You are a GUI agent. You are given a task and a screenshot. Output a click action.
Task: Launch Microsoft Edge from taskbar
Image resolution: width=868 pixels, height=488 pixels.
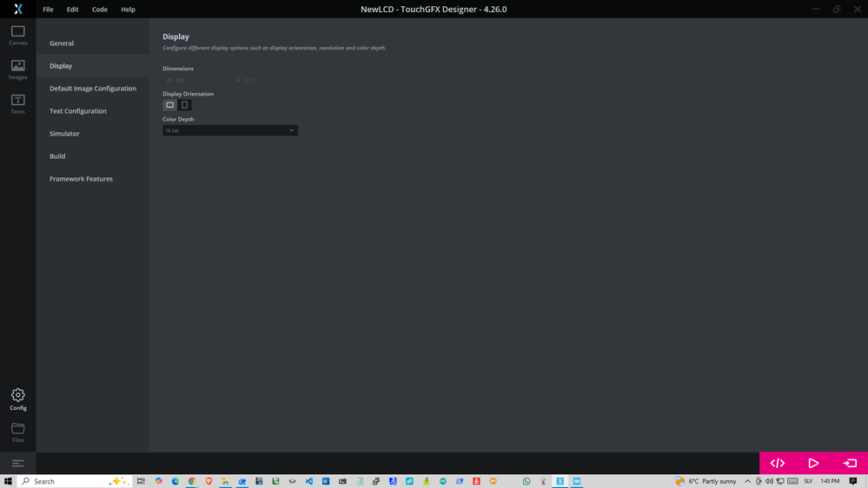pos(176,481)
